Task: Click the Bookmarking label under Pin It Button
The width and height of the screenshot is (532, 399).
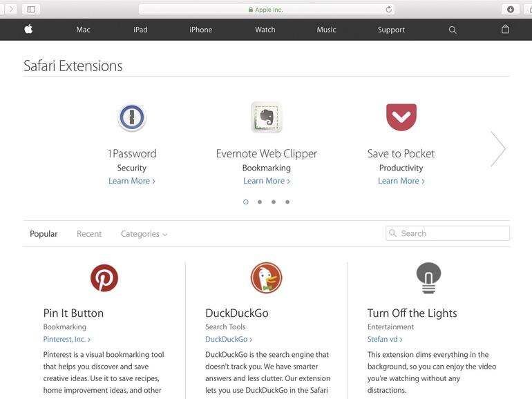Action: 65,327
